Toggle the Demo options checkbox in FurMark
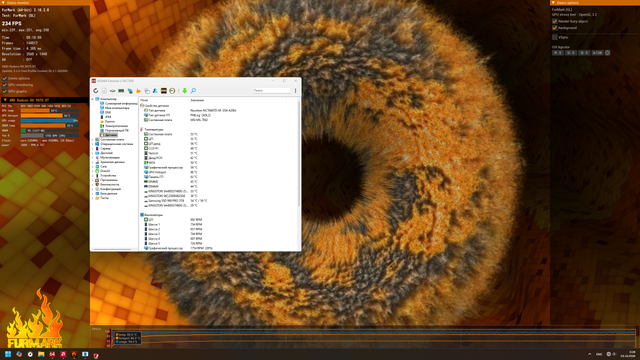 point(5,78)
